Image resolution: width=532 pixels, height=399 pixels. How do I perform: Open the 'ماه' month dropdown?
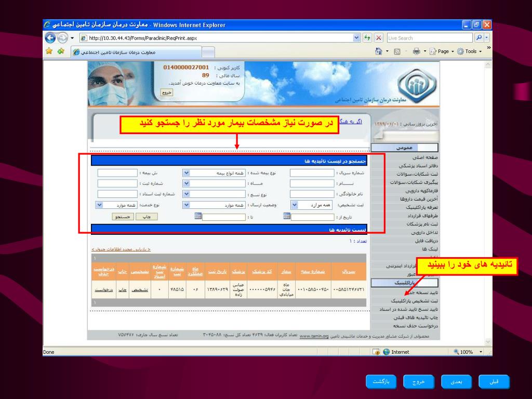click(x=187, y=183)
